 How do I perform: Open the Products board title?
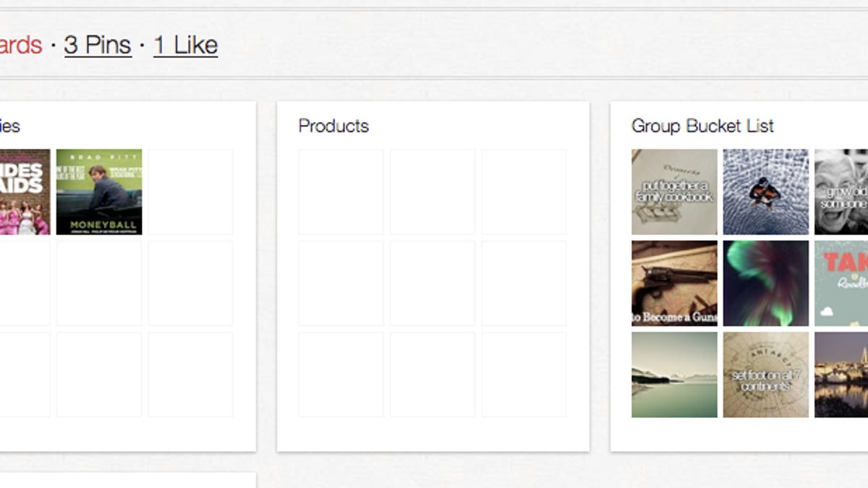coord(333,126)
